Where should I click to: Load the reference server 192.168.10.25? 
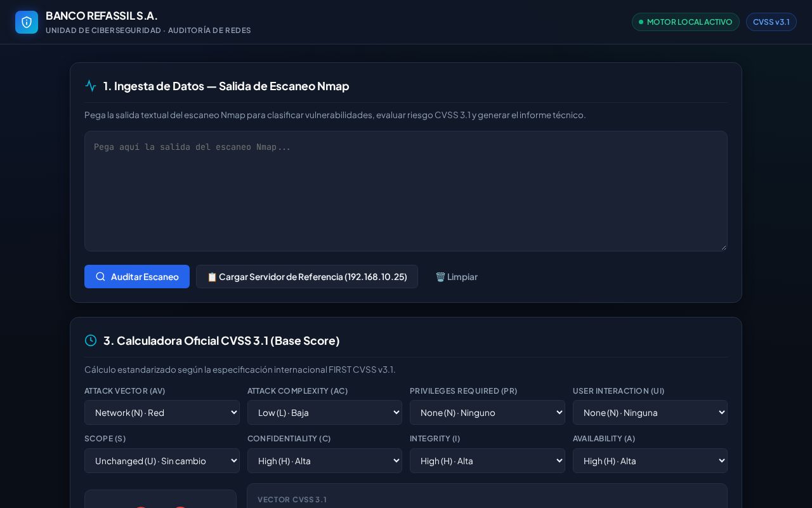(307, 276)
